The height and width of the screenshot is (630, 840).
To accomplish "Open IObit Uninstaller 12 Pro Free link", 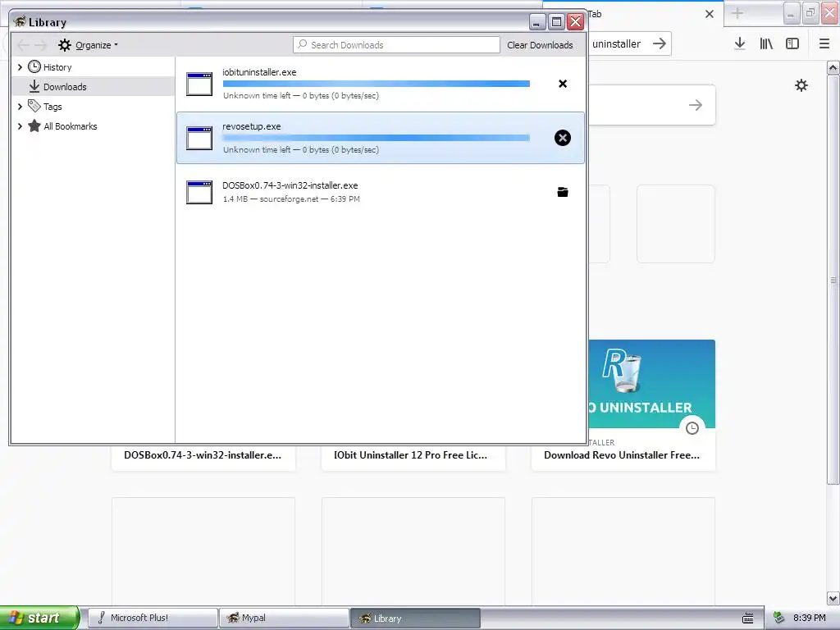I will [x=410, y=455].
